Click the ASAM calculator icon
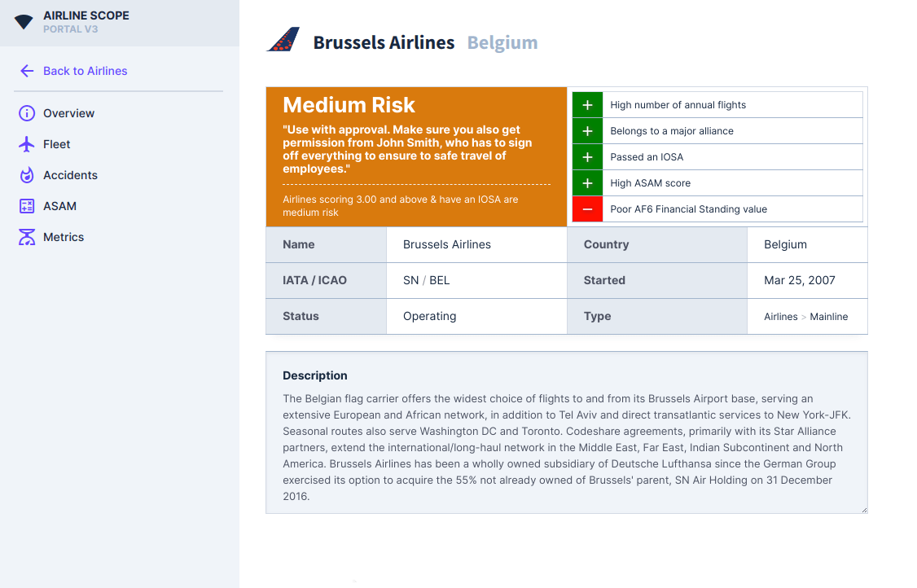The width and height of the screenshot is (917, 588). click(27, 206)
